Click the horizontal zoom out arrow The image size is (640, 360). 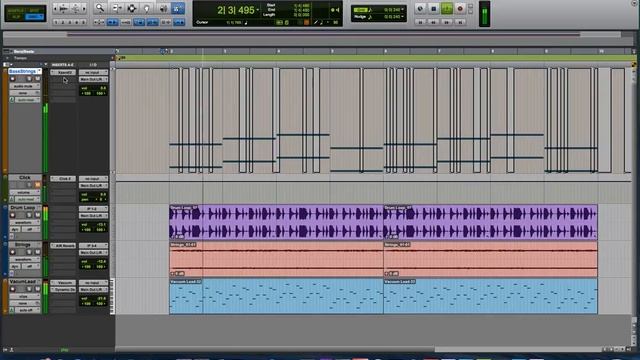pyautogui.click(x=55, y=8)
